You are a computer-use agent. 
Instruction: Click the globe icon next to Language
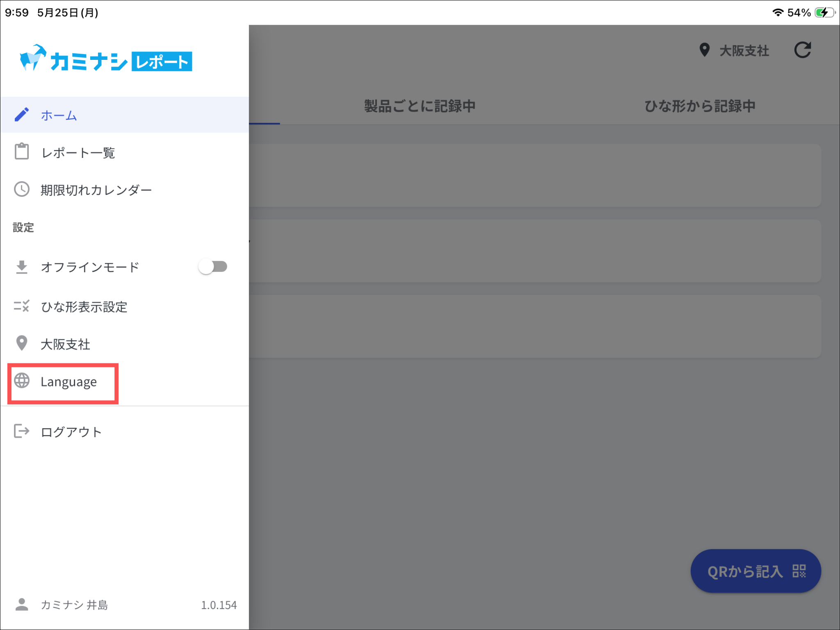(x=22, y=381)
